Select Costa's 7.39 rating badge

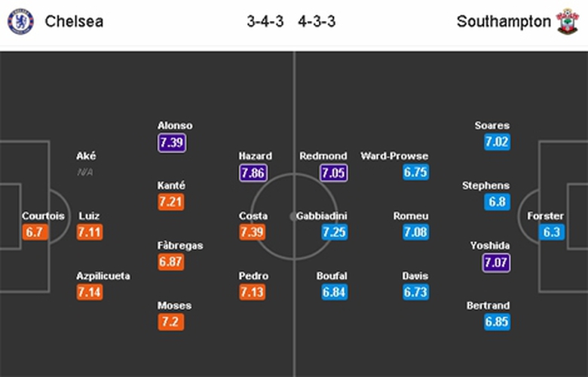tap(253, 232)
